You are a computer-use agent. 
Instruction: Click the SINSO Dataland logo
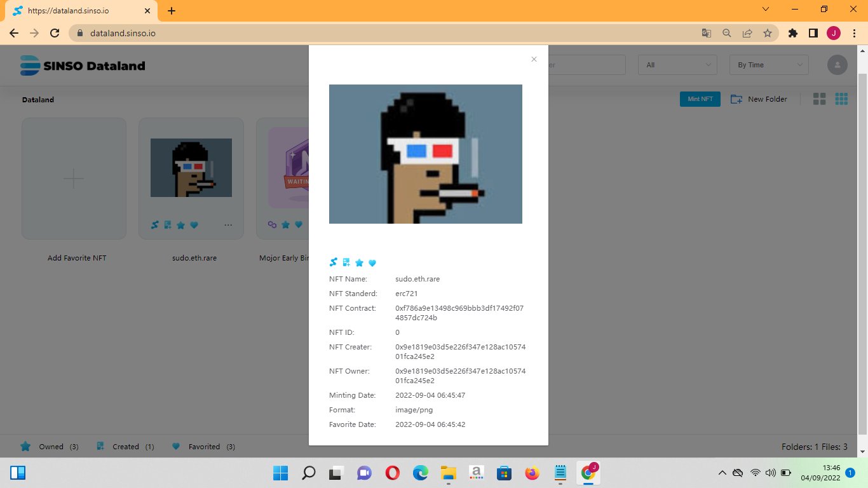[83, 65]
